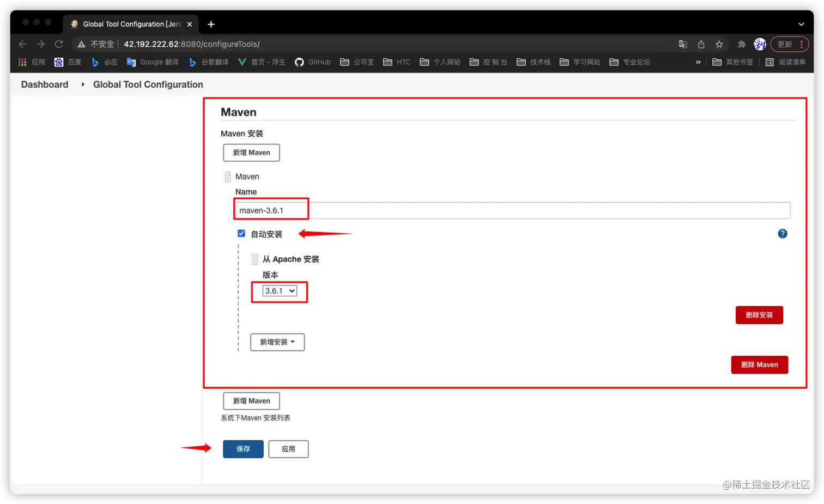Click the share page icon in address bar

pyautogui.click(x=701, y=44)
